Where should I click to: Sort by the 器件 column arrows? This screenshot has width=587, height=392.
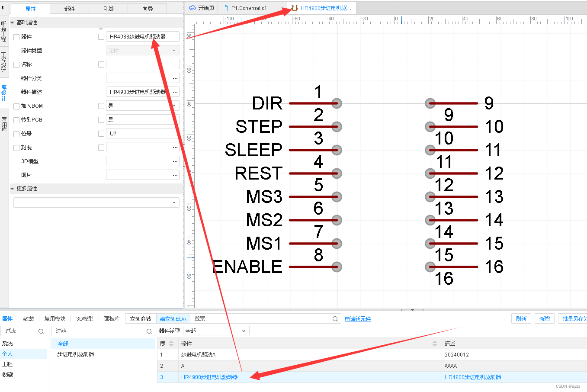435,344
